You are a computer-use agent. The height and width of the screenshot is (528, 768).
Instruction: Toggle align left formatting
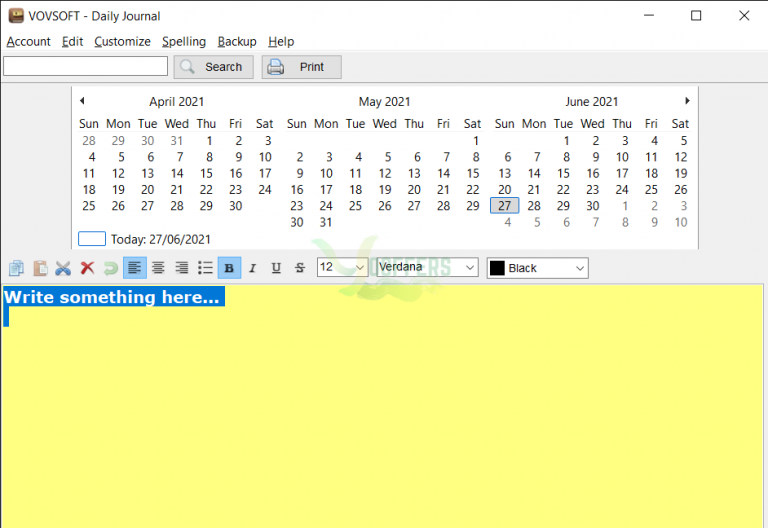click(x=135, y=268)
